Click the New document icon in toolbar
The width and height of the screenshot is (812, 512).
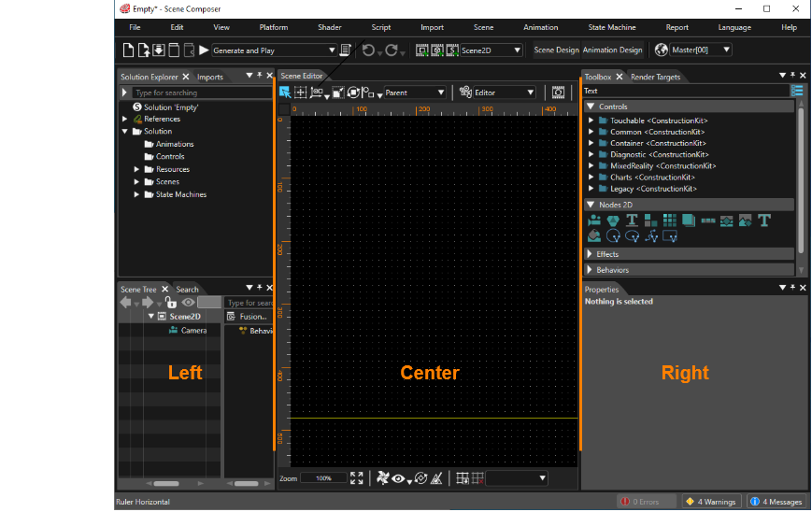[128, 50]
